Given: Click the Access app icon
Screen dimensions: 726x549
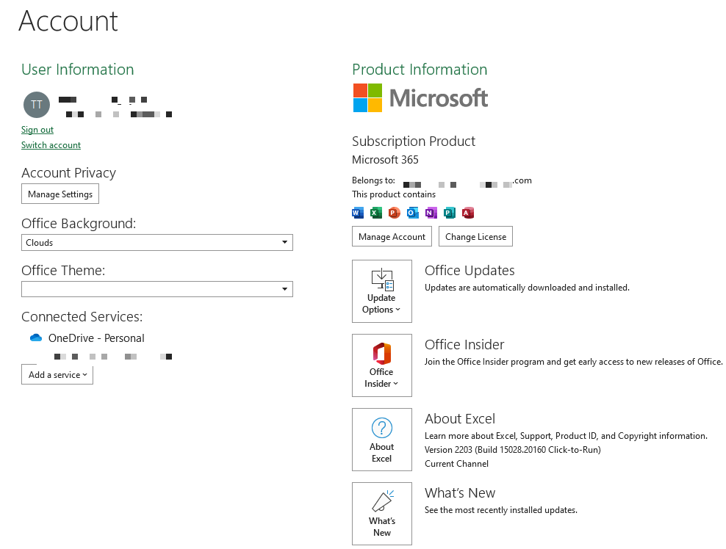Looking at the screenshot, I should tap(468, 213).
